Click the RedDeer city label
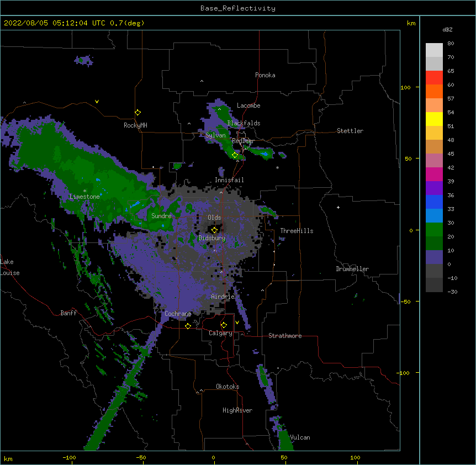Image resolution: width=476 pixels, height=465 pixels. click(x=243, y=141)
